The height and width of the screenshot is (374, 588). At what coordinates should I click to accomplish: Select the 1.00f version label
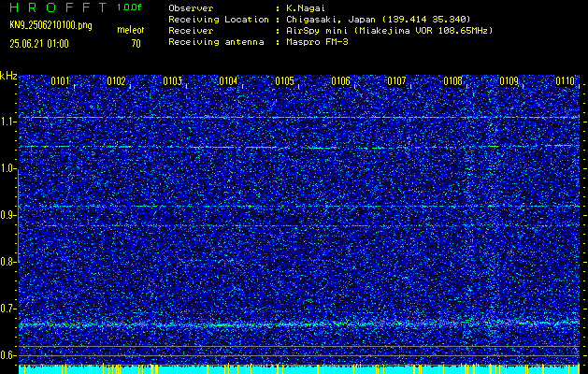[x=129, y=7]
